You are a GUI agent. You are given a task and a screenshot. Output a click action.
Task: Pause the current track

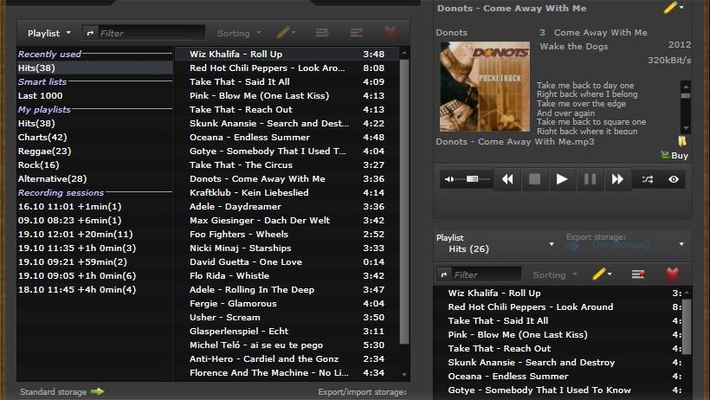click(x=590, y=179)
